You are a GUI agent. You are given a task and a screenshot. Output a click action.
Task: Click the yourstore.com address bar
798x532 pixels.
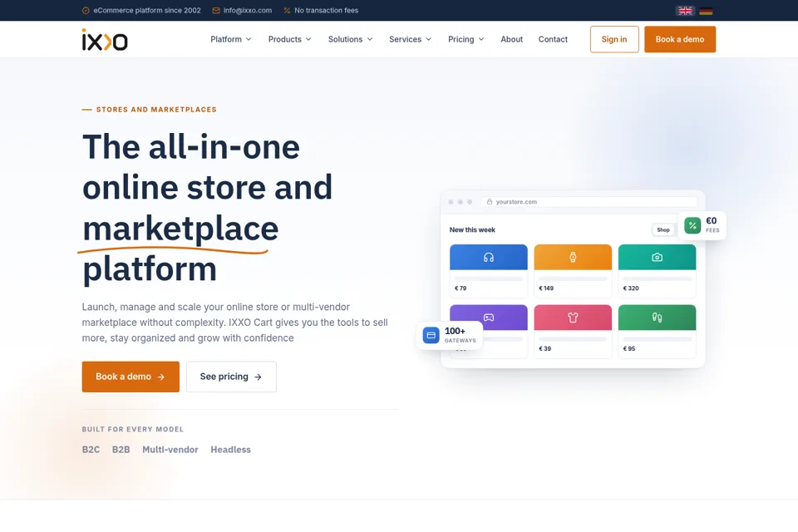(589, 202)
